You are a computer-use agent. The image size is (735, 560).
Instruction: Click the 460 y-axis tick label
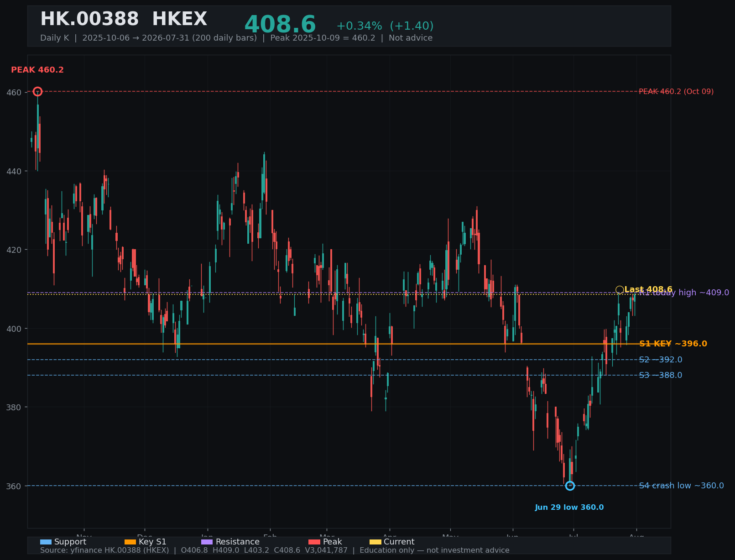pyautogui.click(x=14, y=93)
